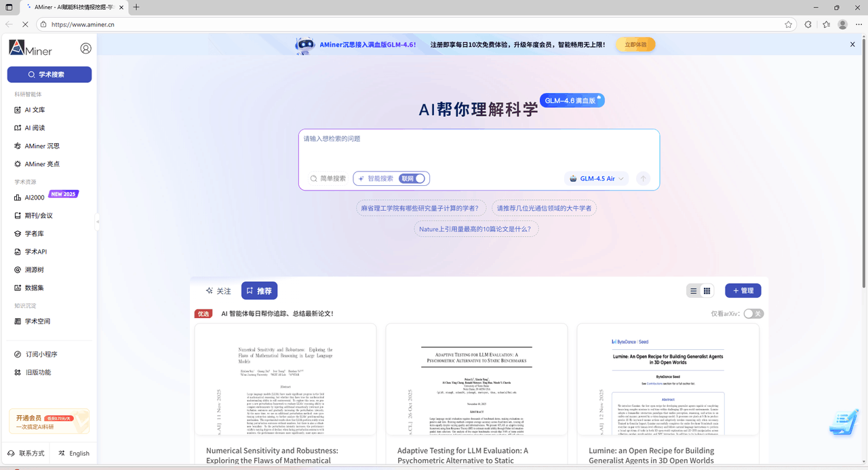The height and width of the screenshot is (470, 868).
Task: Open browser settings and more menu
Action: (x=859, y=24)
